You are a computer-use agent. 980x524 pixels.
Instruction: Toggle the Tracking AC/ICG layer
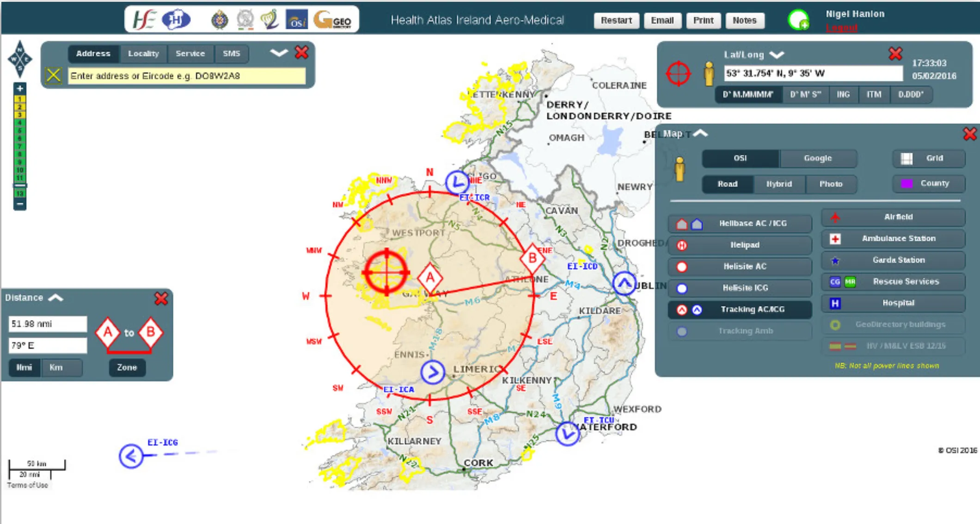[x=740, y=310]
